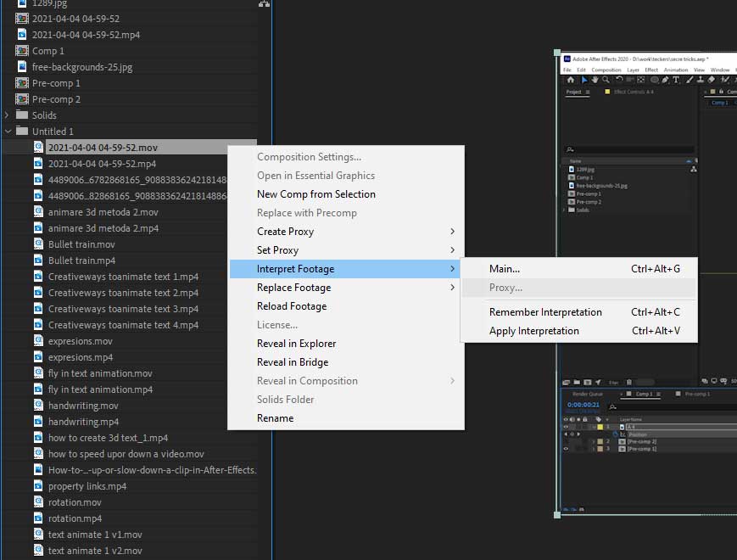Select Reveal in Explorer menu item
Screen dimensions: 737x560
(x=296, y=344)
